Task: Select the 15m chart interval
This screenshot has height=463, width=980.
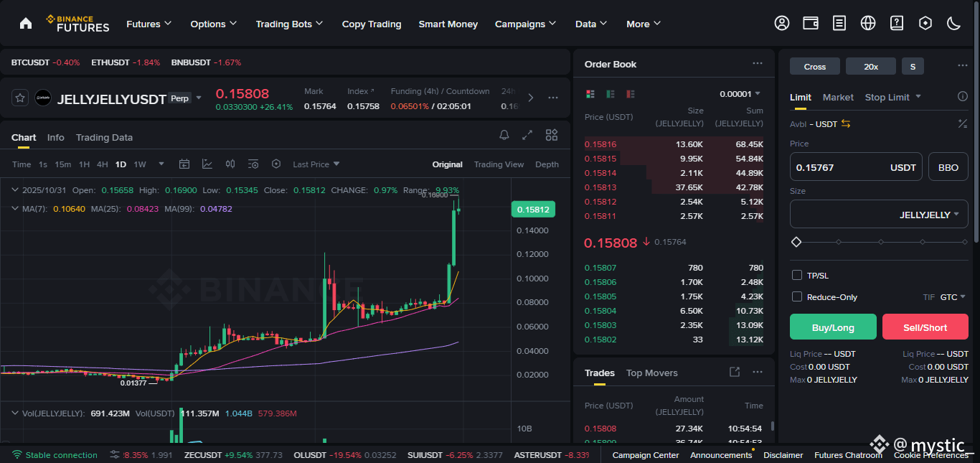Action: 63,164
